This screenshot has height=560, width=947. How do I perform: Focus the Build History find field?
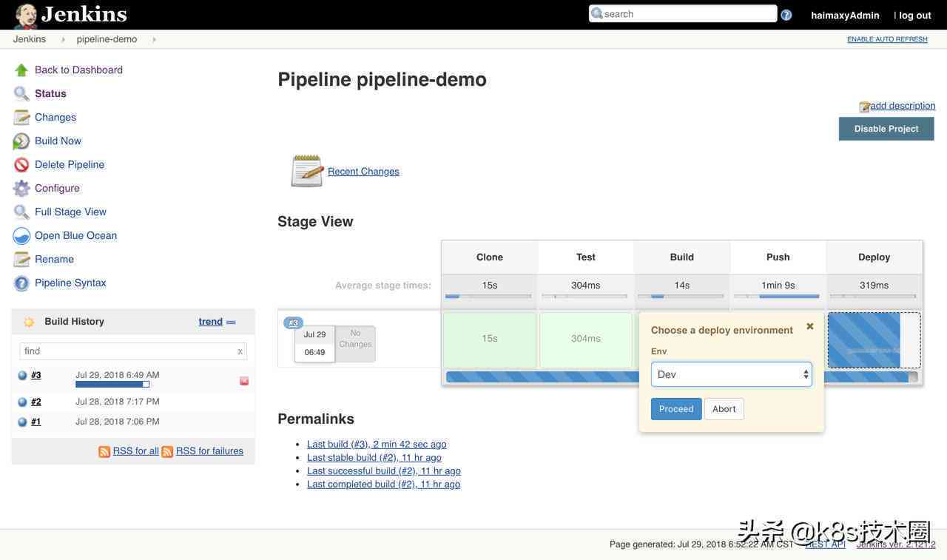click(133, 351)
